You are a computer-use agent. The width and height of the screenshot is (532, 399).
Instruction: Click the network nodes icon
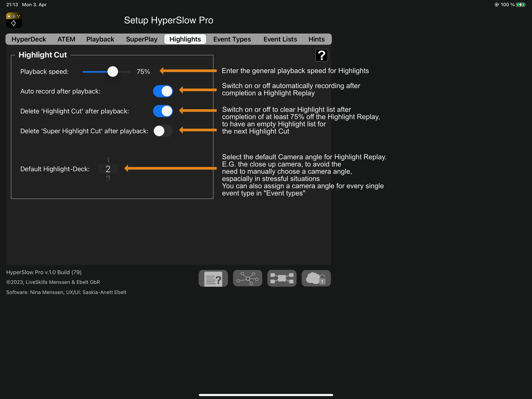tap(248, 278)
